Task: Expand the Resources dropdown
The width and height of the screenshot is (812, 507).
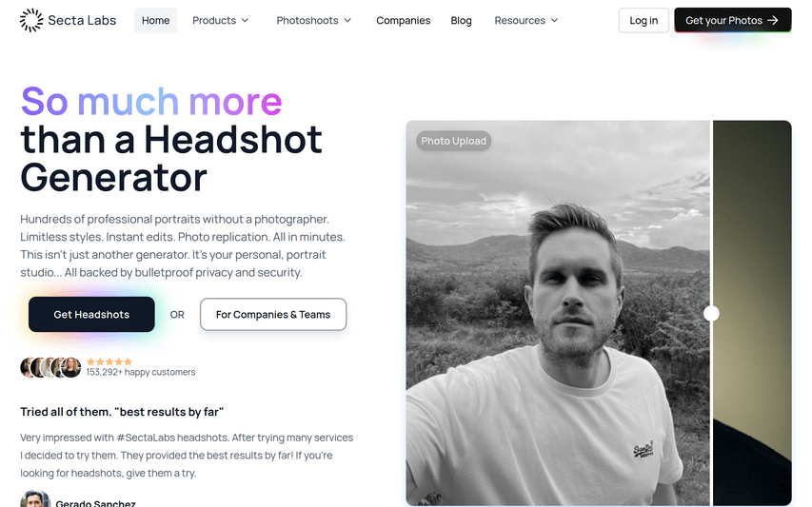Action: coord(526,20)
